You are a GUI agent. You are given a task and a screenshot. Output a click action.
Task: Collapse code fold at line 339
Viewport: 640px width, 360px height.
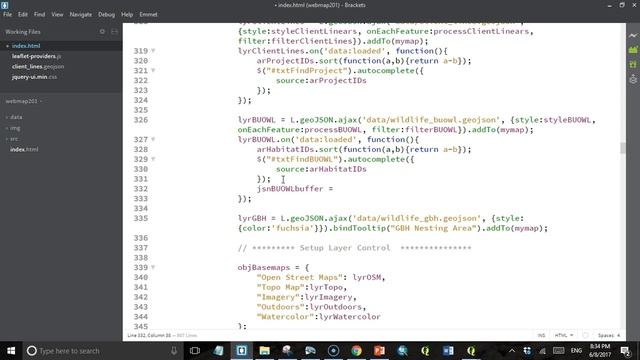[x=153, y=267]
